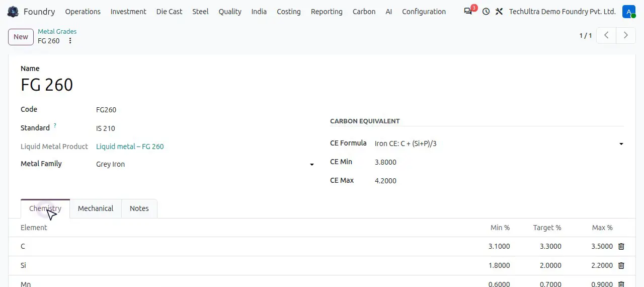Click the pager counter 1 / 1
This screenshot has height=287, width=644.
coord(586,36)
